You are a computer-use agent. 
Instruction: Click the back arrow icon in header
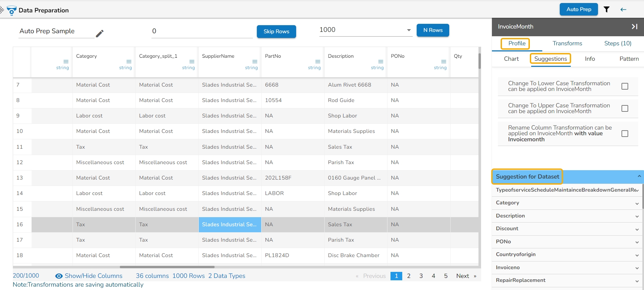point(623,9)
